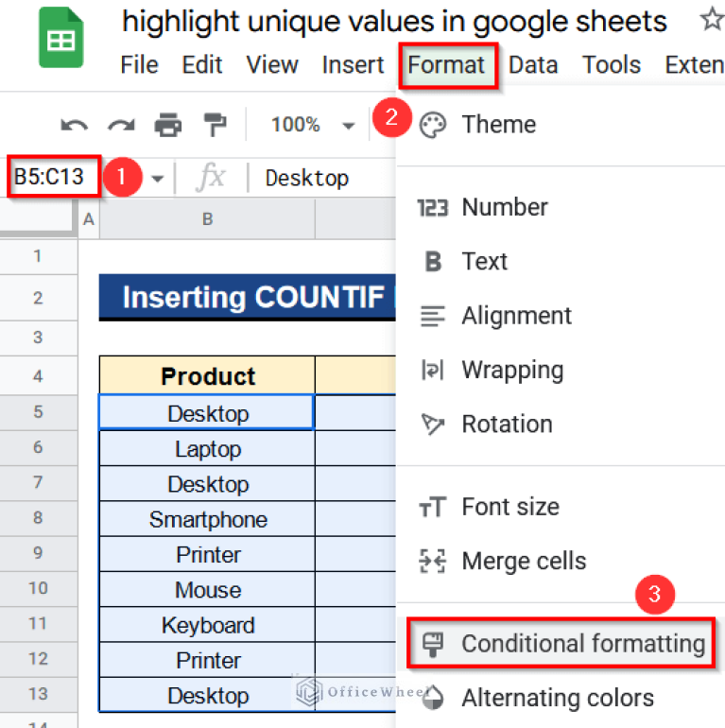Open the Insert menu
Image resolution: width=725 pixels, height=728 pixels.
353,65
